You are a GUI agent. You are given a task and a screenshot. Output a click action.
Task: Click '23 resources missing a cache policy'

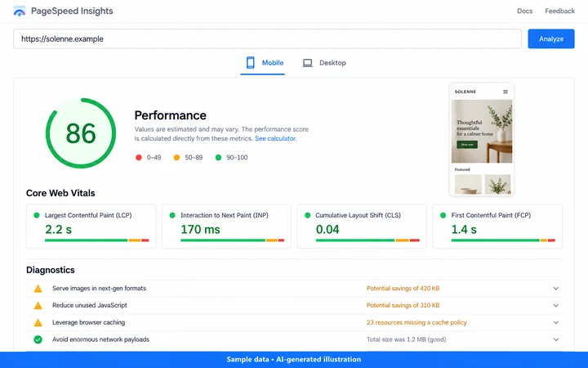(x=416, y=322)
